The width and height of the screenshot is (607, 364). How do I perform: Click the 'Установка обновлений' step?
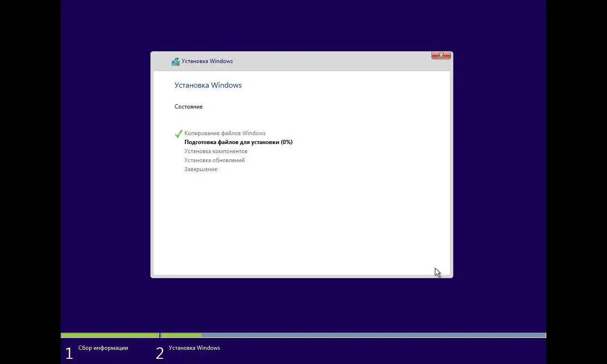coord(214,160)
